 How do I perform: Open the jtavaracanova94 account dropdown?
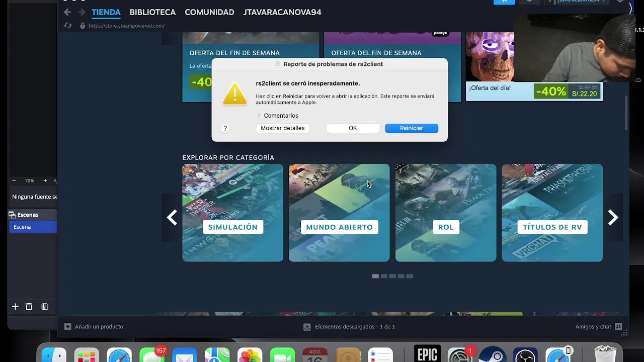click(581, 2)
